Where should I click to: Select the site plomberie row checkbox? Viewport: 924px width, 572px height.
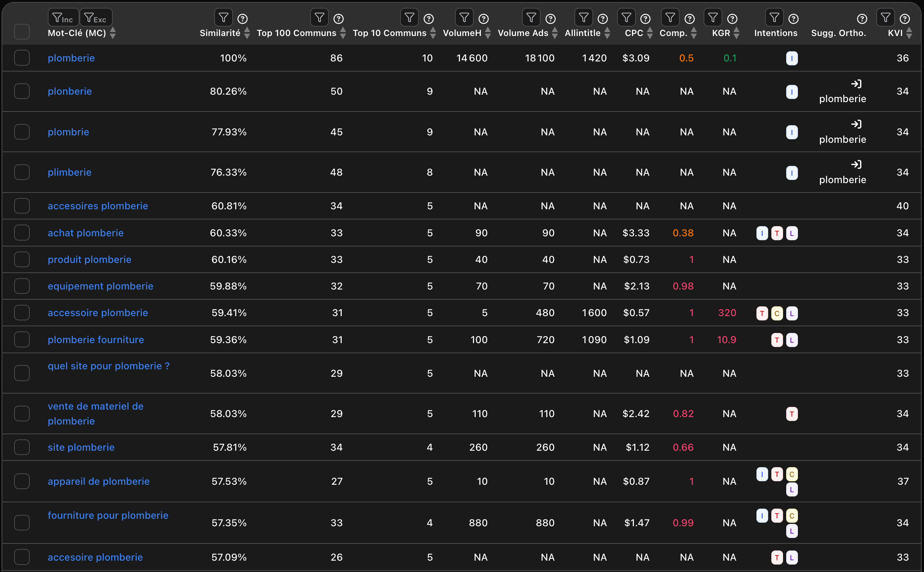22,447
